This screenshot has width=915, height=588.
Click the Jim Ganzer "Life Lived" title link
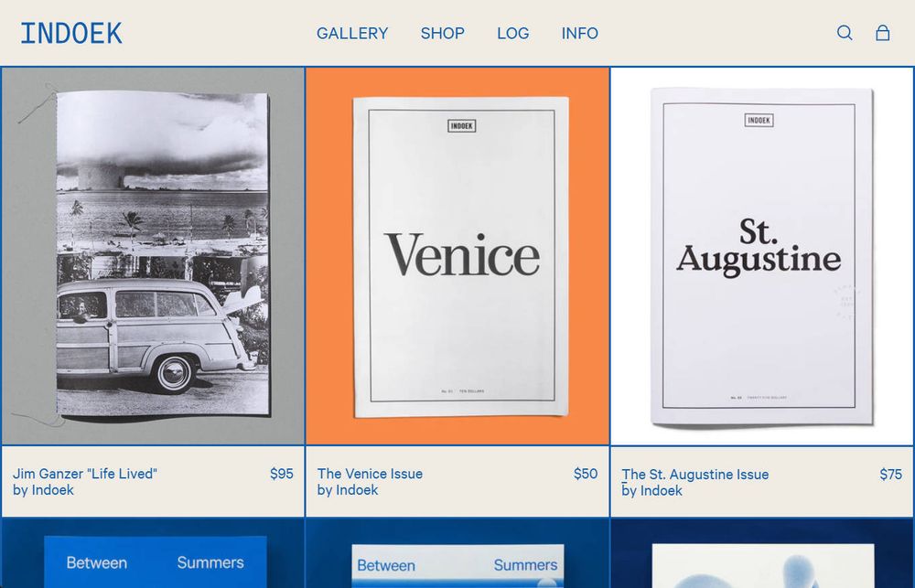point(85,474)
